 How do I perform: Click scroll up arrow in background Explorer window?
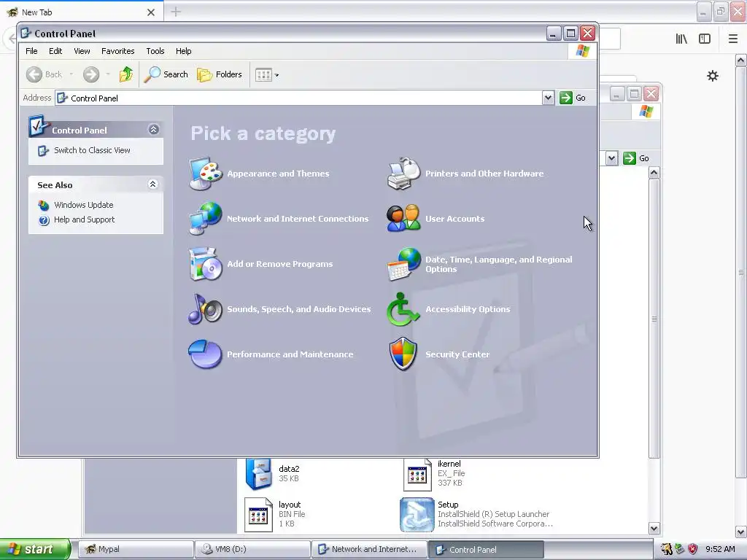tap(654, 173)
